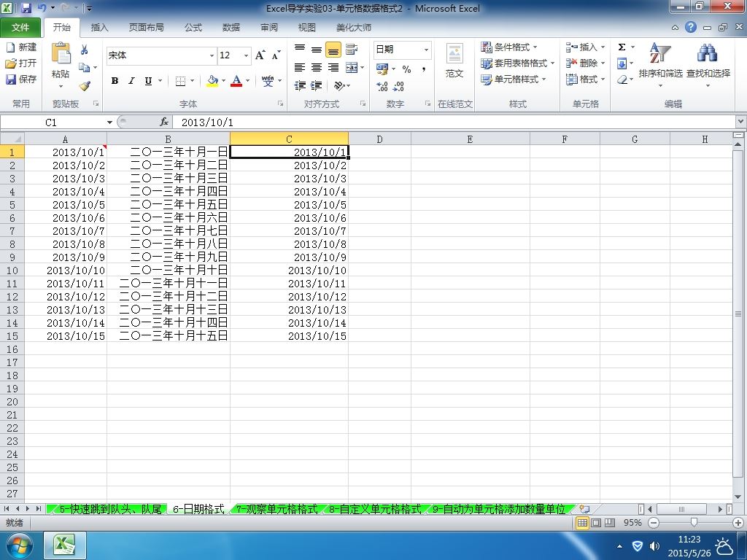Toggle Underline formatting

[148, 81]
